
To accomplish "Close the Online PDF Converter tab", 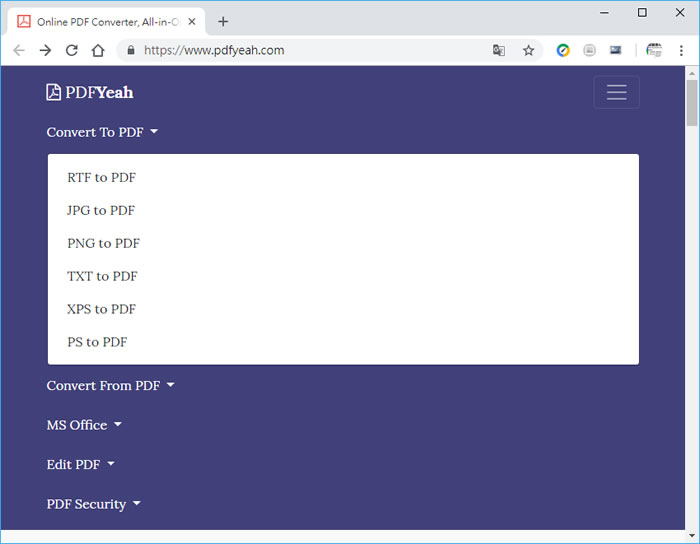I will coord(192,21).
